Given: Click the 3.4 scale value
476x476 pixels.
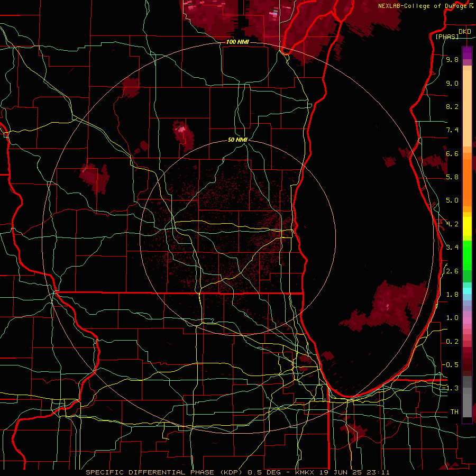Looking at the screenshot, I should [452, 248].
